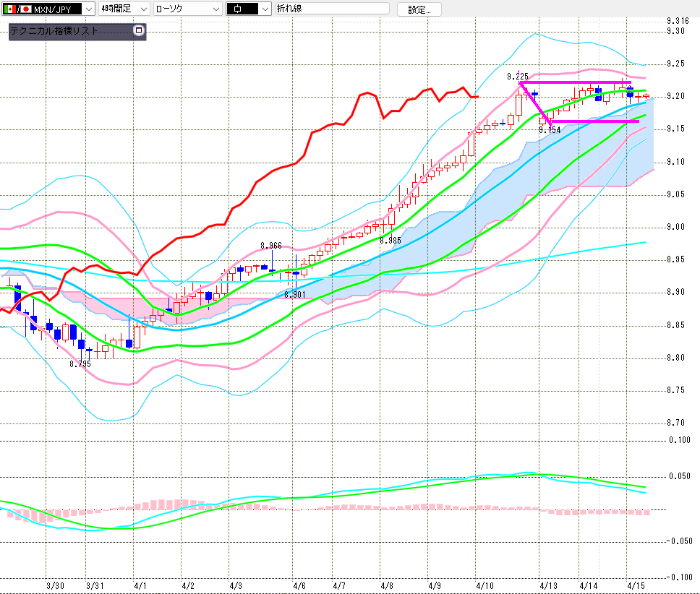Click the 9.225 high price label

pos(517,76)
